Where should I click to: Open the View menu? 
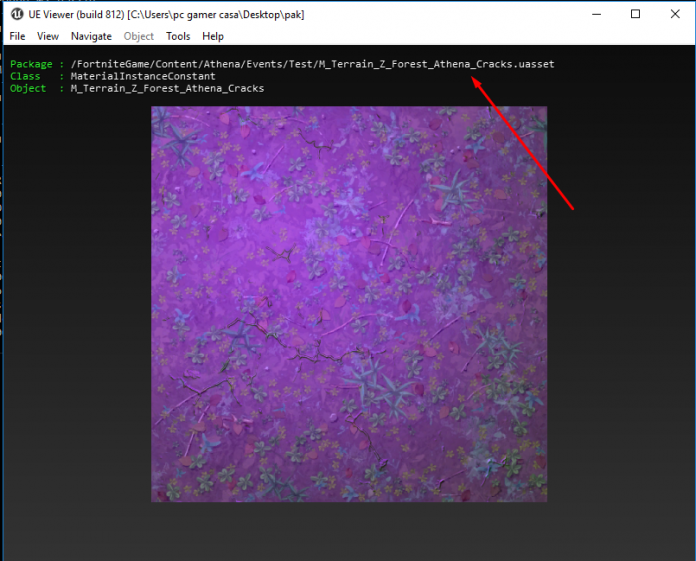[x=48, y=36]
